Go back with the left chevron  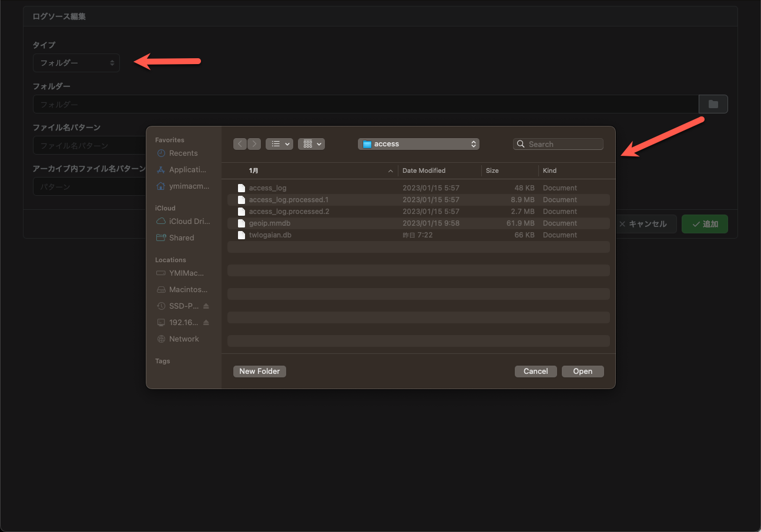click(x=240, y=144)
